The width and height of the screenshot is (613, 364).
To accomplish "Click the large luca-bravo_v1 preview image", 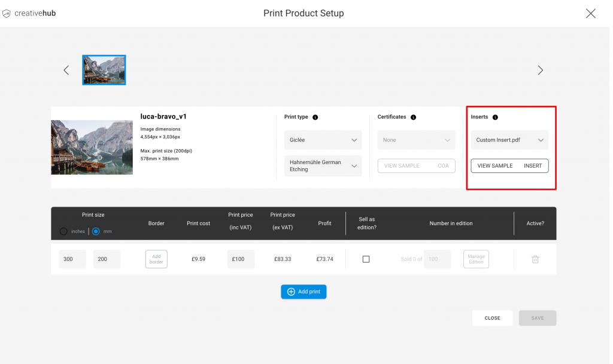I will (92, 147).
